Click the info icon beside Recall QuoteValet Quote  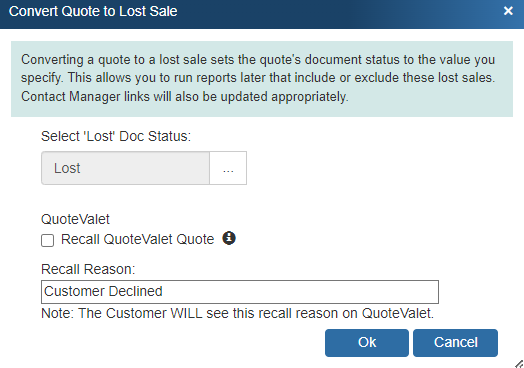point(229,238)
